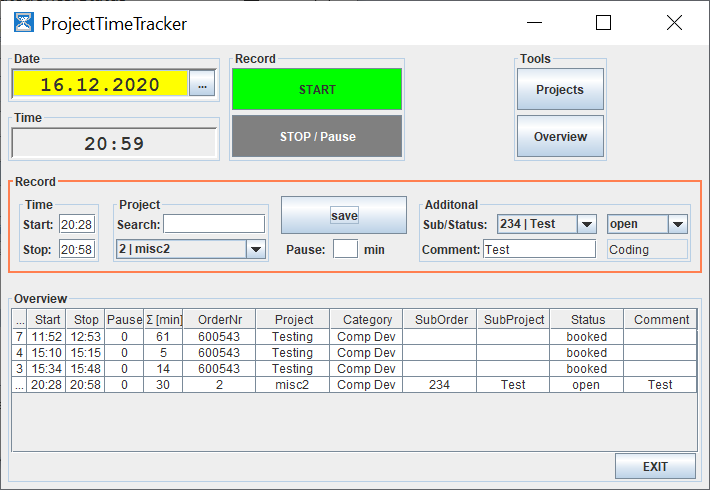Click the Pause minutes input field
This screenshot has width=710, height=490.
[x=345, y=249]
